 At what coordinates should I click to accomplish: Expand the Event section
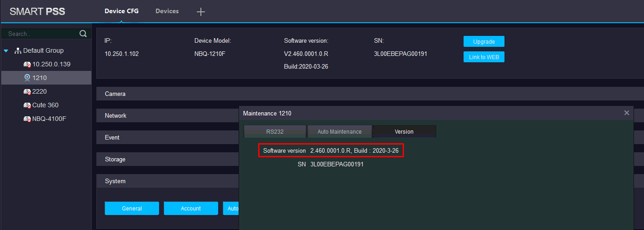coord(168,137)
